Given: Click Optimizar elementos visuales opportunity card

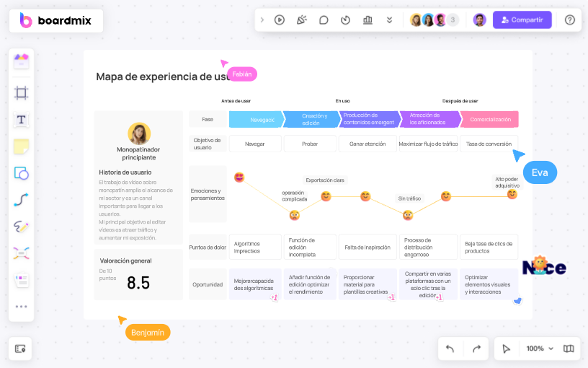Looking at the screenshot, I should [489, 284].
